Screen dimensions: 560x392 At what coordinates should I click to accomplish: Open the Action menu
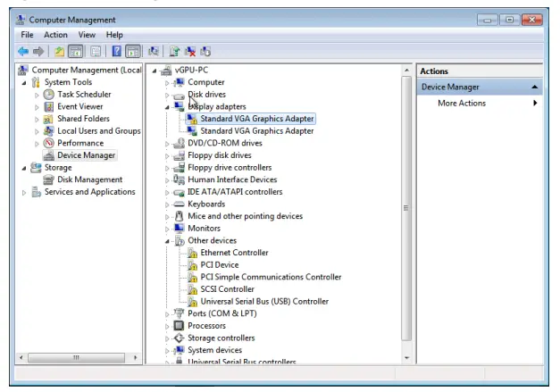pyautogui.click(x=55, y=35)
